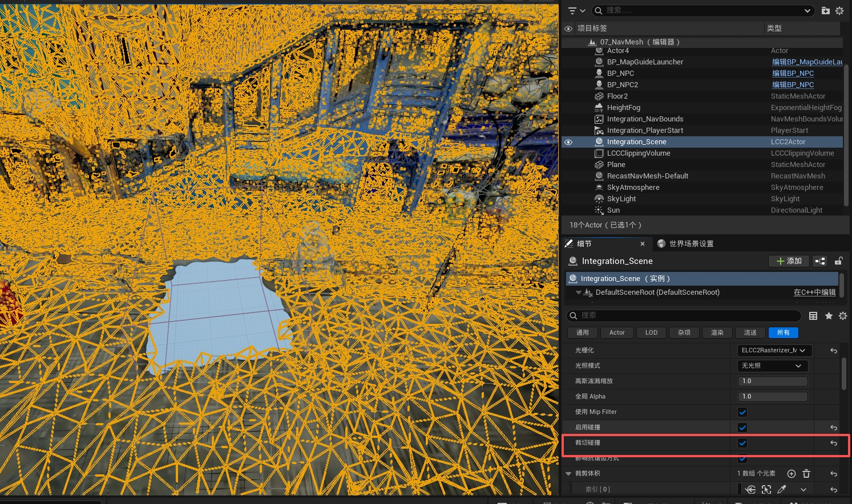Open 在C++中编辑 link

[x=814, y=292]
